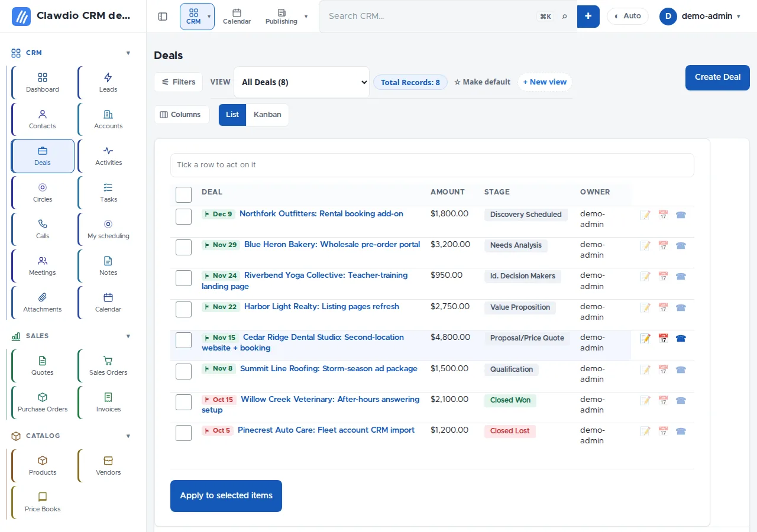This screenshot has height=532, width=757.
Task: Open the Calls module
Action: pyautogui.click(x=43, y=229)
